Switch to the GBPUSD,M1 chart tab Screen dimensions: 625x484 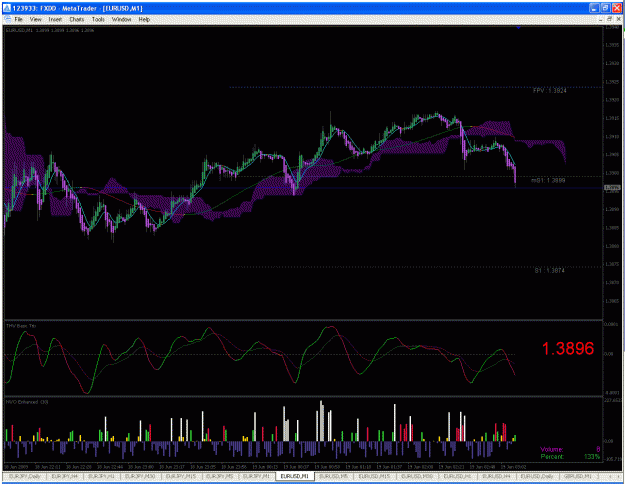click(x=577, y=476)
